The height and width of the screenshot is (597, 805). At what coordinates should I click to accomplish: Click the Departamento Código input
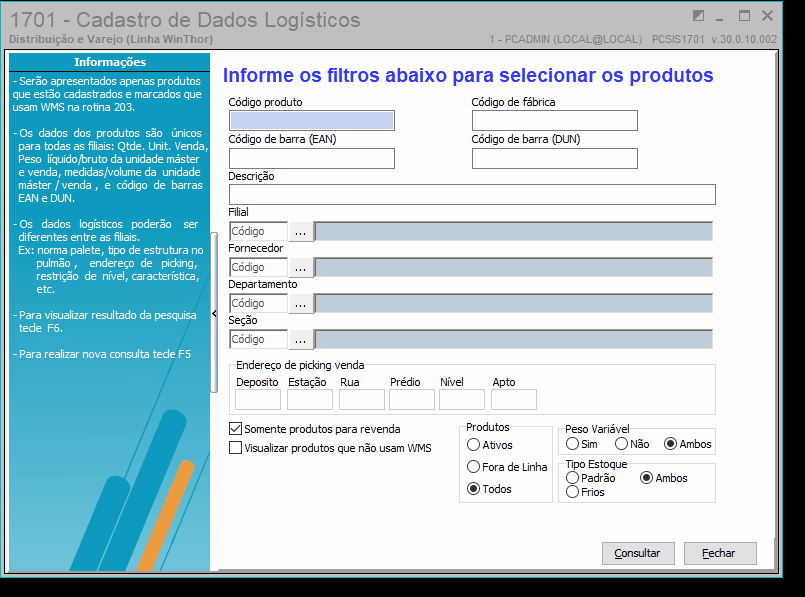click(258, 303)
